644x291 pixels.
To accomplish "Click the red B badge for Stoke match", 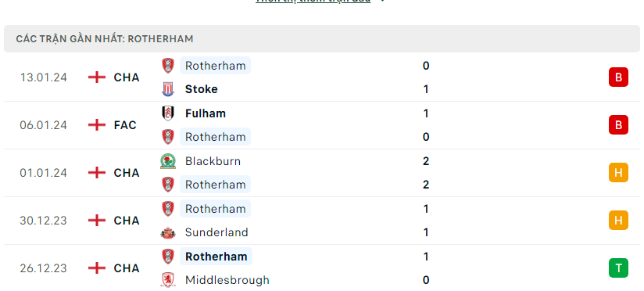I will point(618,77).
